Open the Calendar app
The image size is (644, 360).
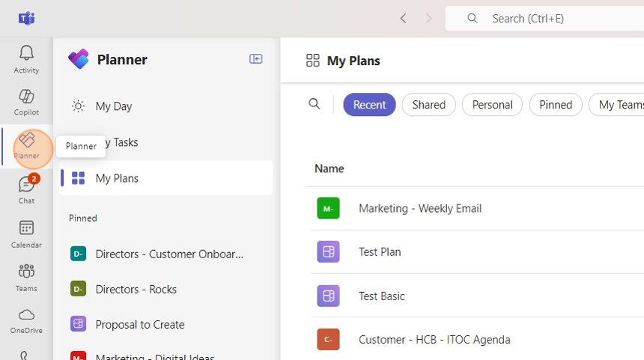click(x=26, y=234)
